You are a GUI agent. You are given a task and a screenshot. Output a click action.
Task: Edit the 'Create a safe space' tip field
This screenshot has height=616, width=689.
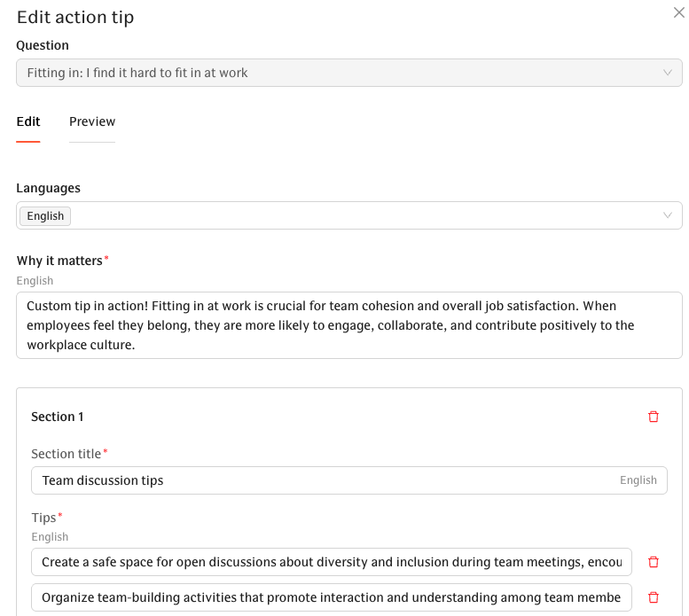click(332, 562)
